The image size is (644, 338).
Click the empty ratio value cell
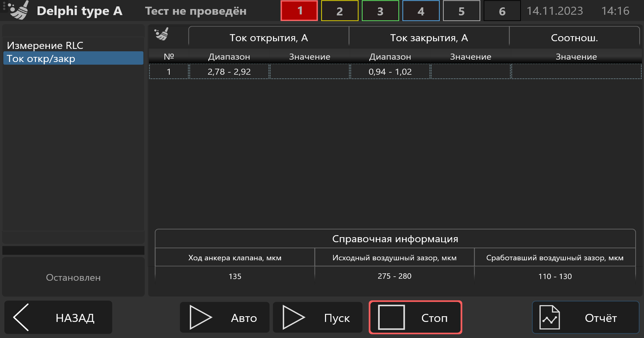[x=576, y=72]
